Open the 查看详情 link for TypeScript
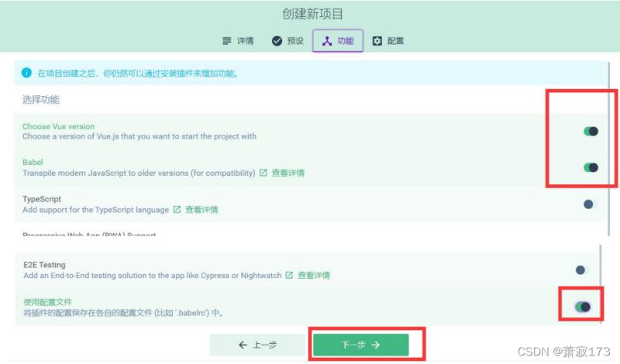 201,209
